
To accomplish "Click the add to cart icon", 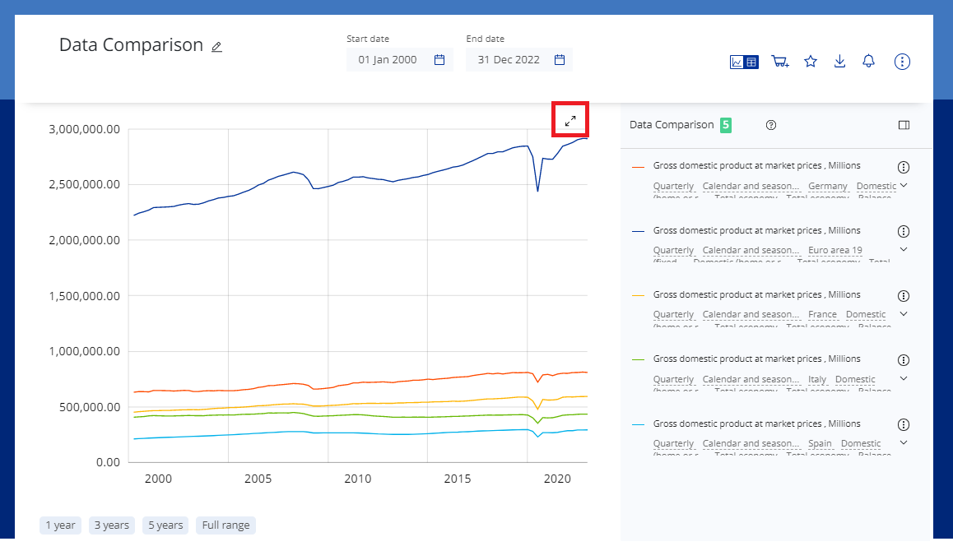I will click(x=779, y=62).
